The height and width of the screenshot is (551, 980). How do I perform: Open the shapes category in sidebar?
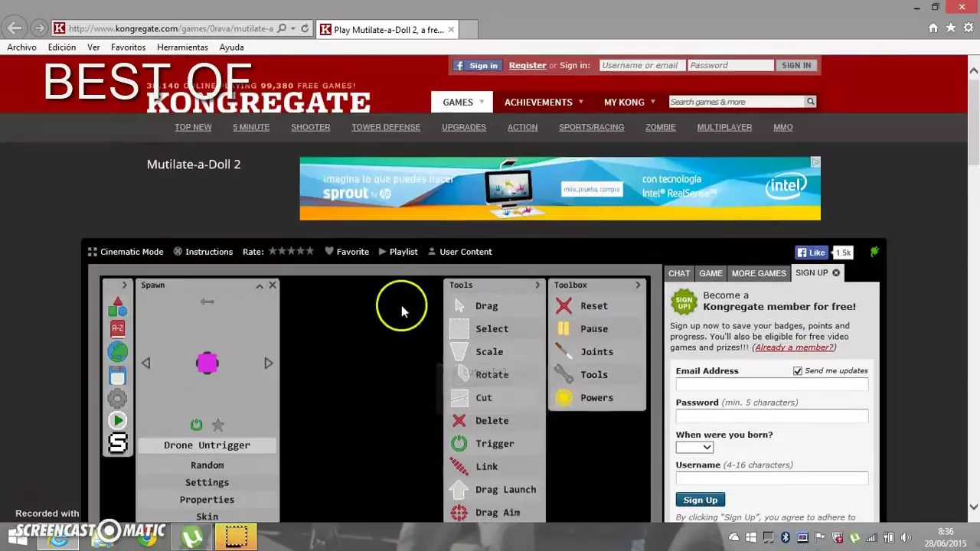[117, 307]
